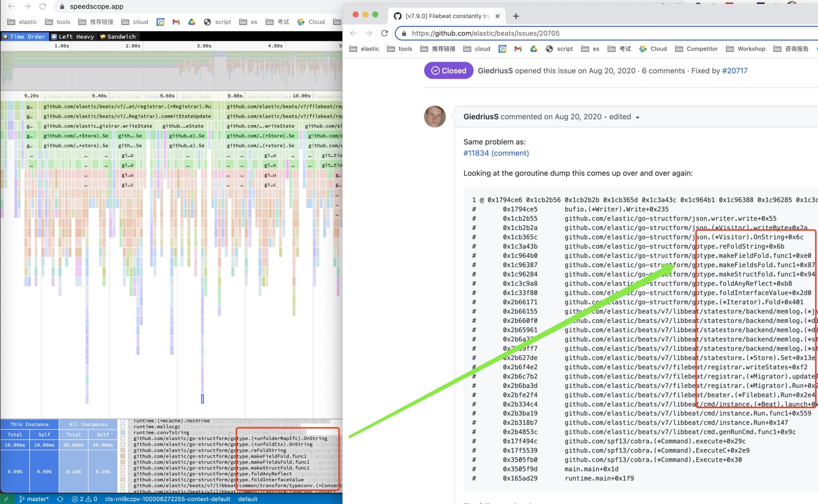Select (*unfolderMapIfc).OnString stack row

[230, 438]
